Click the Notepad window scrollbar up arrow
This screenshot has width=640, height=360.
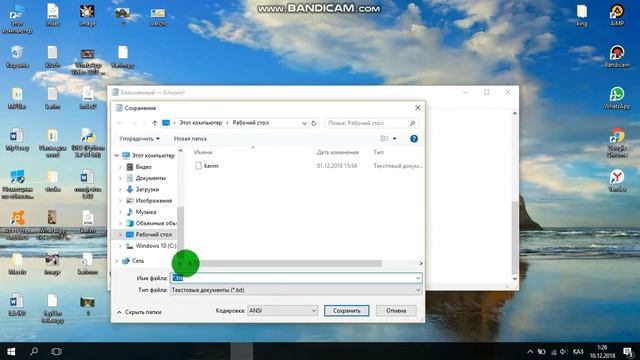click(x=515, y=114)
